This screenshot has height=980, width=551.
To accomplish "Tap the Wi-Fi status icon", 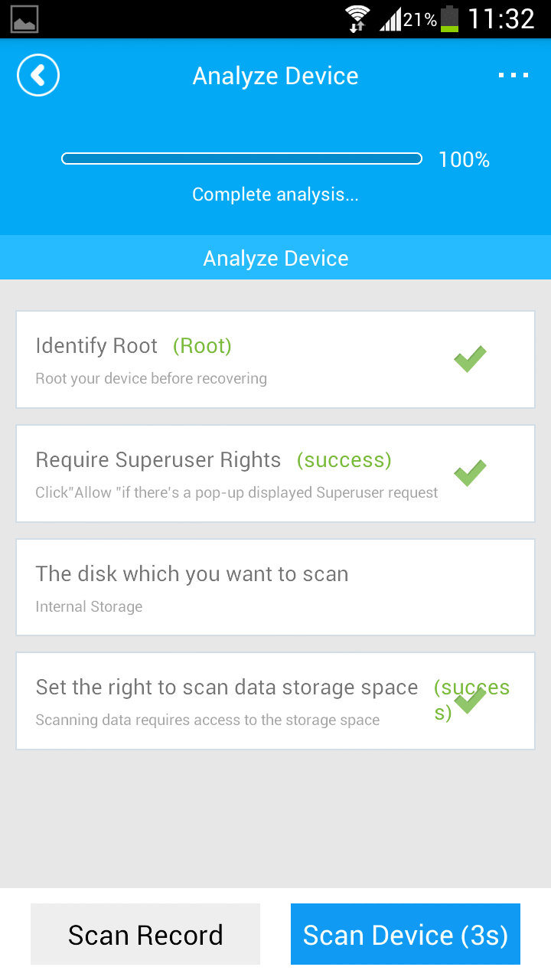I will coord(357,18).
